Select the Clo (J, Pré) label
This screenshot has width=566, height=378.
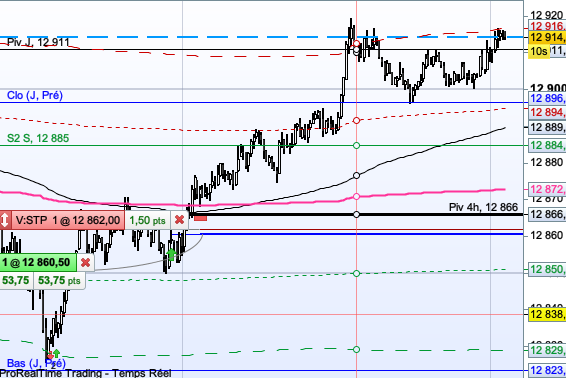35,95
